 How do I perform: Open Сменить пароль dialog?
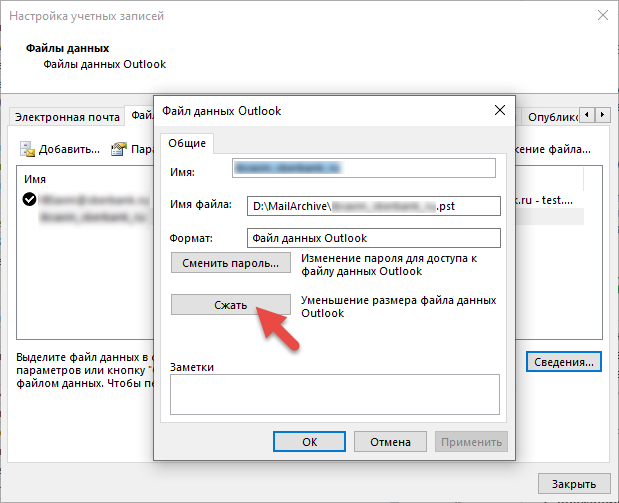tap(231, 263)
